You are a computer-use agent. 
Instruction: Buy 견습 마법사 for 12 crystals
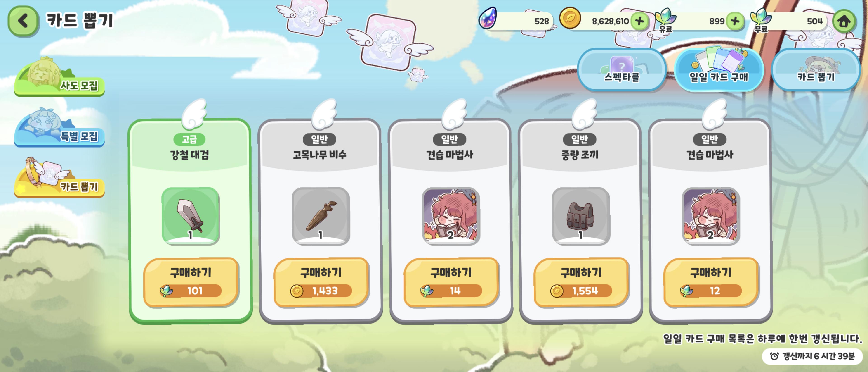click(x=711, y=282)
